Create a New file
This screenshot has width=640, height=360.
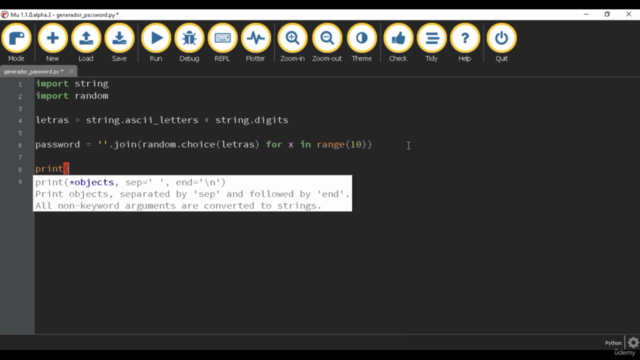pos(52,42)
